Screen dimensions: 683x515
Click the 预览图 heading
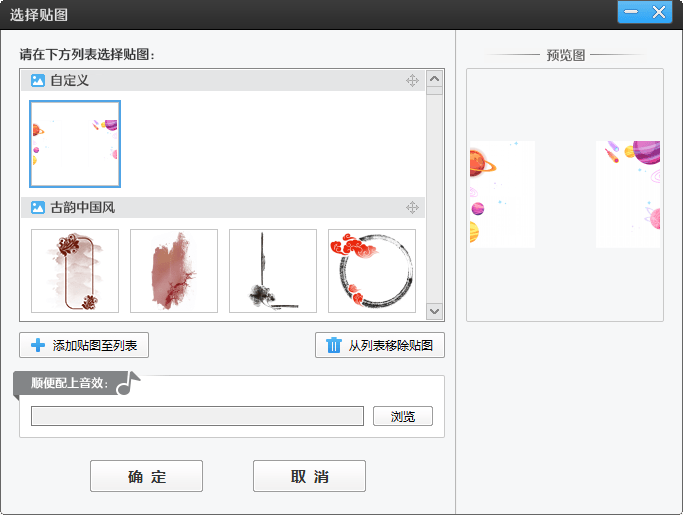click(565, 55)
